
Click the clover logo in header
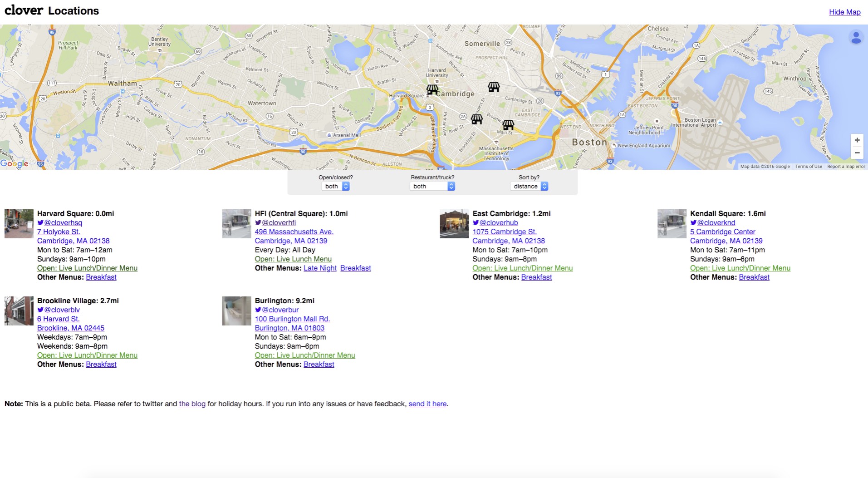point(24,10)
